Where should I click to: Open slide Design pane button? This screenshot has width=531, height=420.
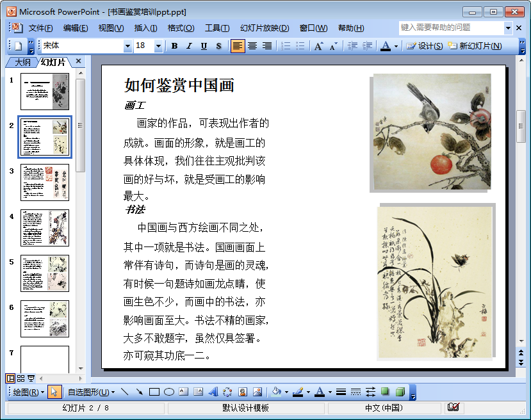point(425,45)
